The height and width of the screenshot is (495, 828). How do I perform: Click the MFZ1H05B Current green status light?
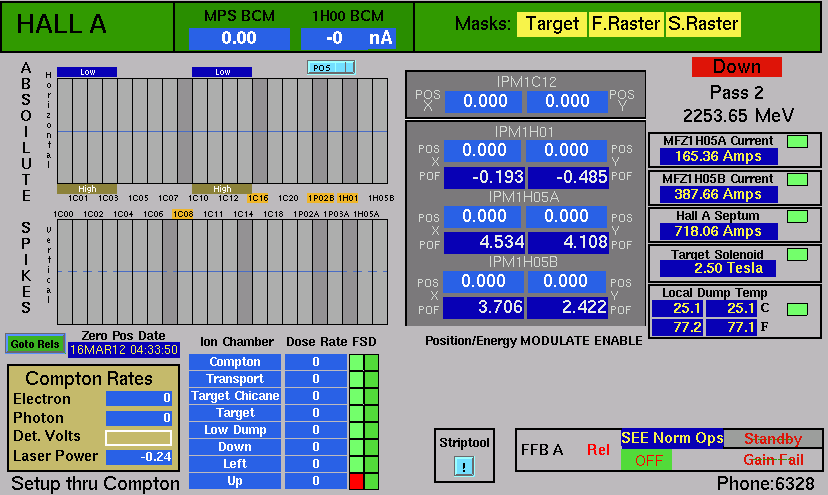[x=797, y=179]
